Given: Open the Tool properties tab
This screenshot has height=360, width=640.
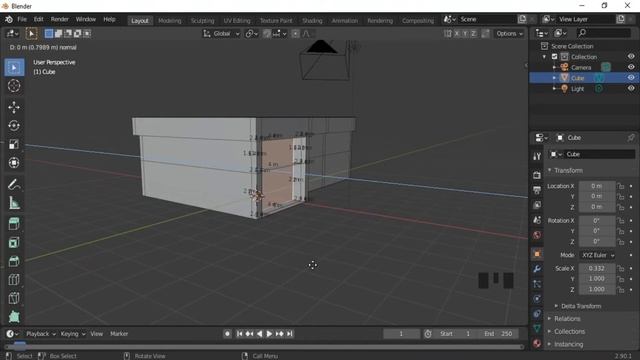Looking at the screenshot, I should [x=537, y=156].
